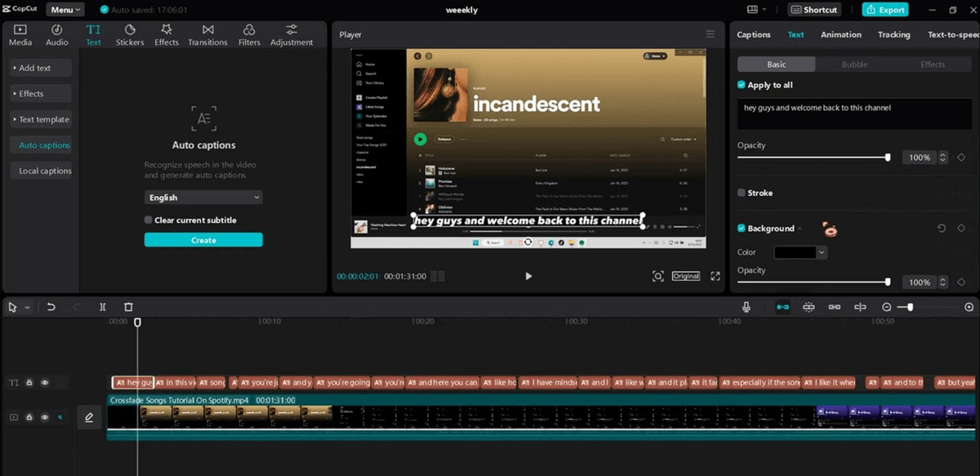This screenshot has width=980, height=476.
Task: Click the Undo icon above the timeline
Action: 51,307
